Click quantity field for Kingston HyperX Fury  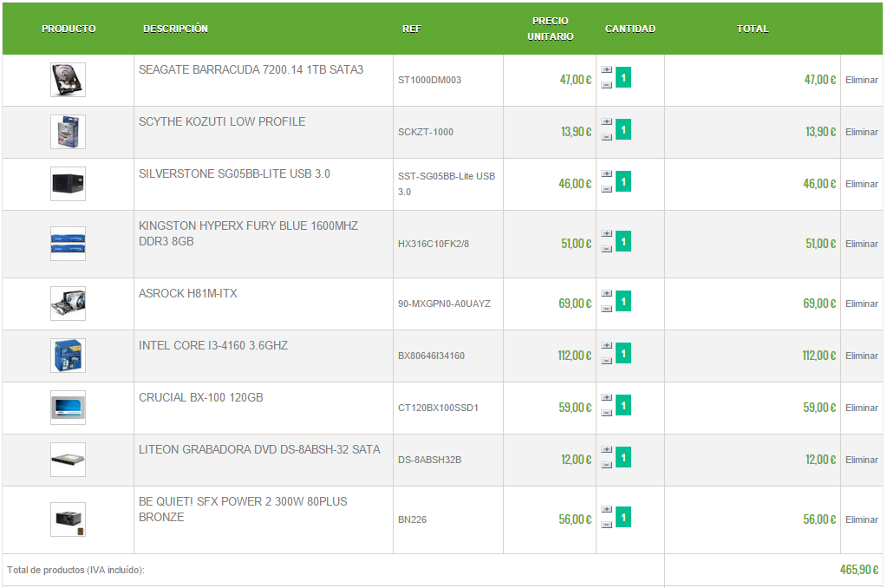(623, 242)
